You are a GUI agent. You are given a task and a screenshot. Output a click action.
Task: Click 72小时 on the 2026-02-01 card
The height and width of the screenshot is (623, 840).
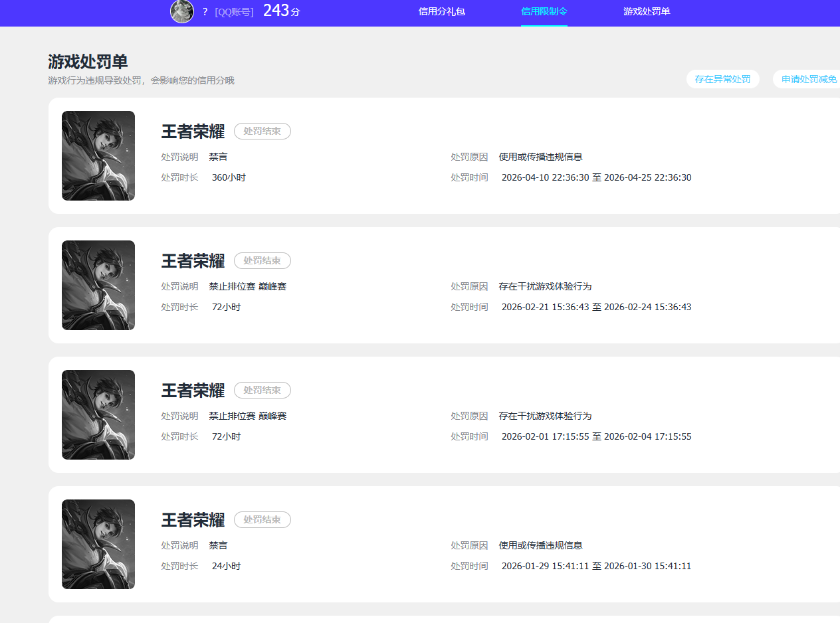click(226, 437)
